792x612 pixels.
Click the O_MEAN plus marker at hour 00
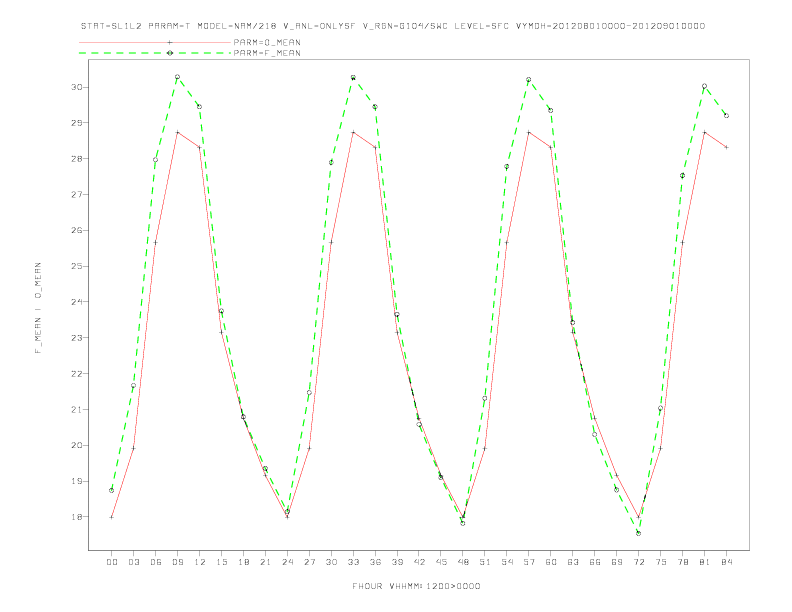(112, 517)
